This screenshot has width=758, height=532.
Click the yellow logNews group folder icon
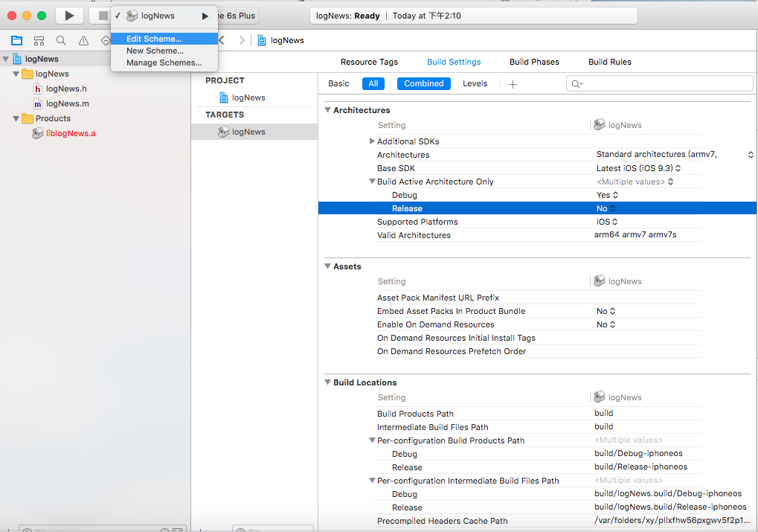coord(28,74)
